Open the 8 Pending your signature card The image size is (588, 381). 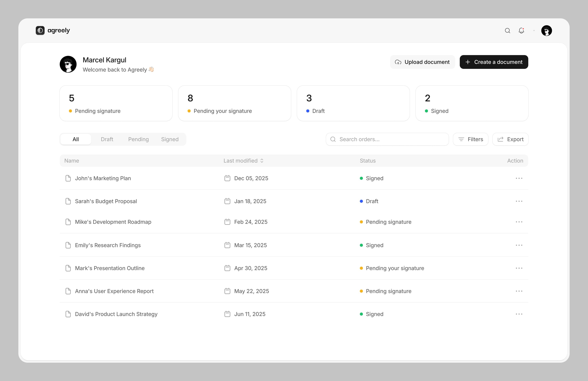click(234, 103)
